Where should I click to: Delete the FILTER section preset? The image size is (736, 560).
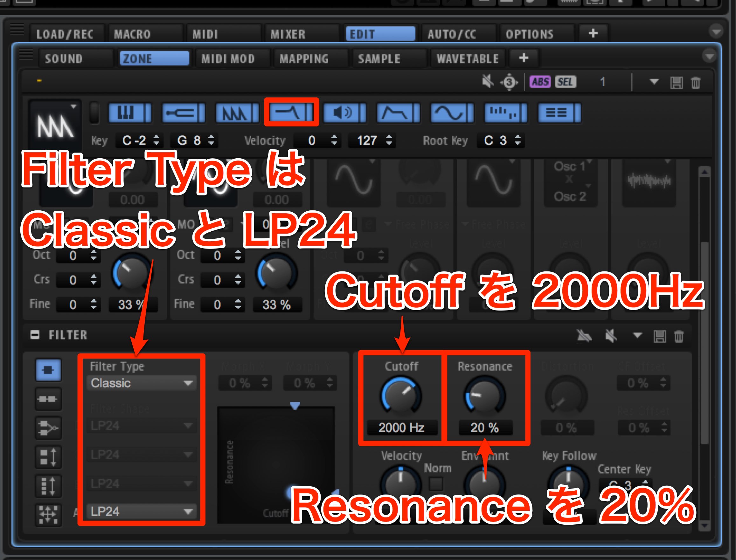[679, 336]
